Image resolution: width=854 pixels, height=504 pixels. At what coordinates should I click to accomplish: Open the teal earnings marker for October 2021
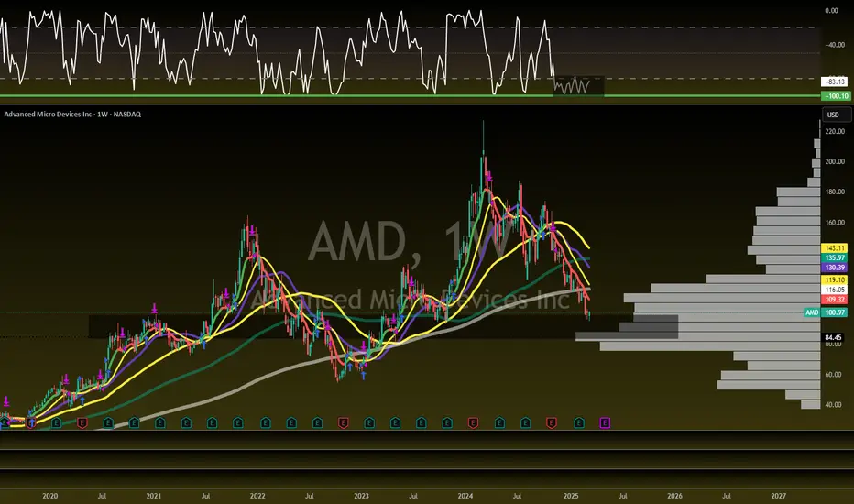tap(238, 422)
